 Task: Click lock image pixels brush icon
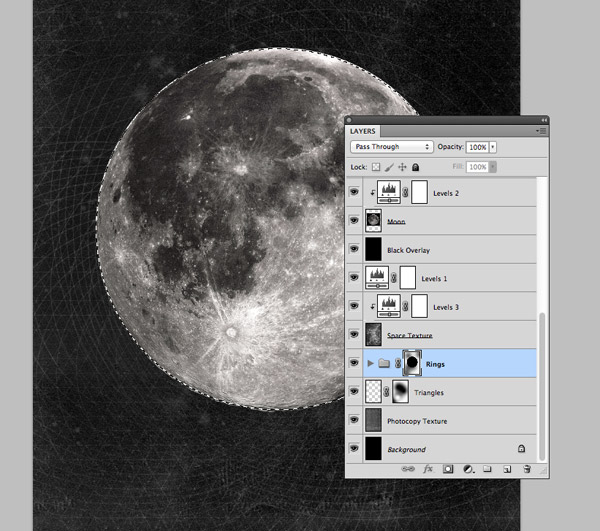click(x=390, y=167)
